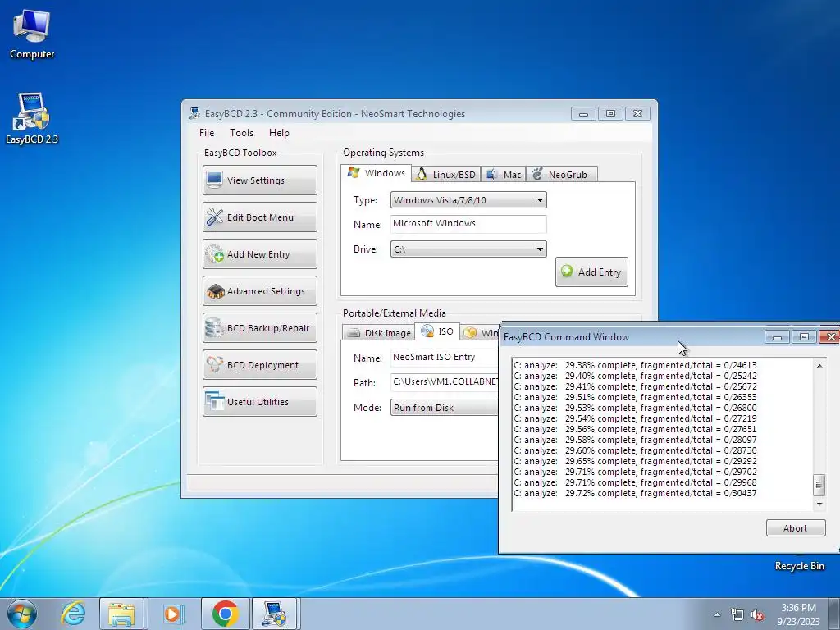This screenshot has width=840, height=630.
Task: Click the muted volume icon in the tray
Action: point(757,615)
